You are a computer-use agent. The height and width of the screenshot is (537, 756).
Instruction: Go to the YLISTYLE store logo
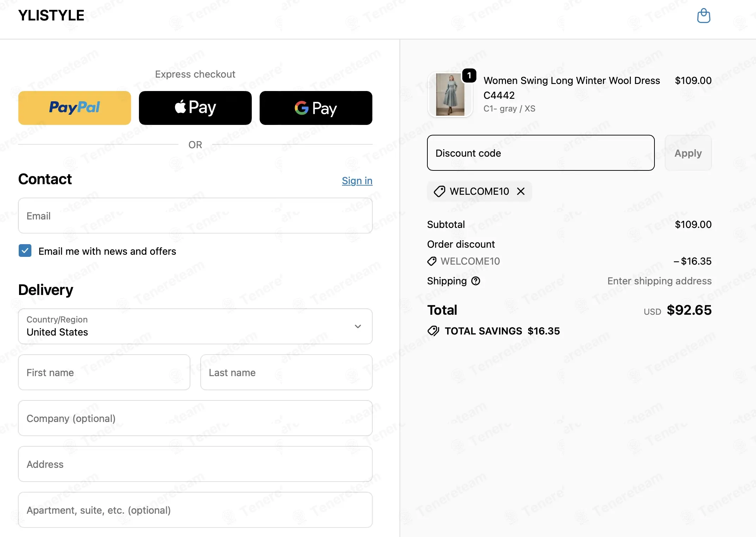[x=51, y=16]
